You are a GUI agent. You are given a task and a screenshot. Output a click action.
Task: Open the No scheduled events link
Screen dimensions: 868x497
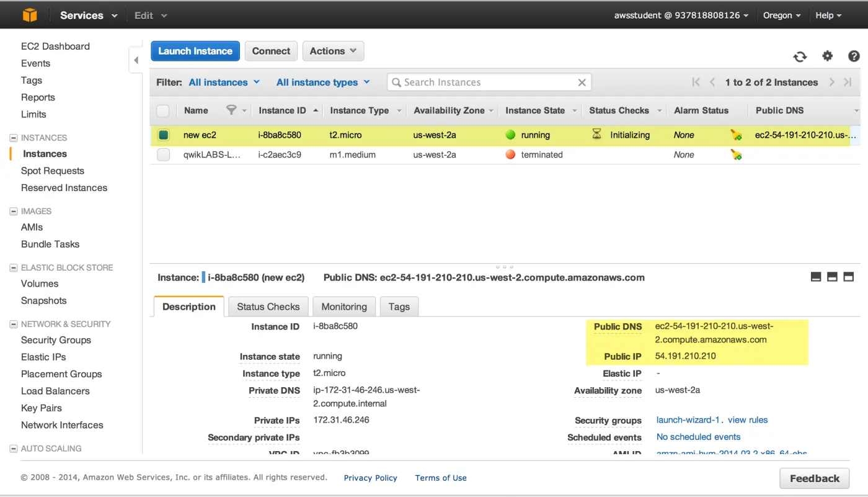pyautogui.click(x=698, y=437)
